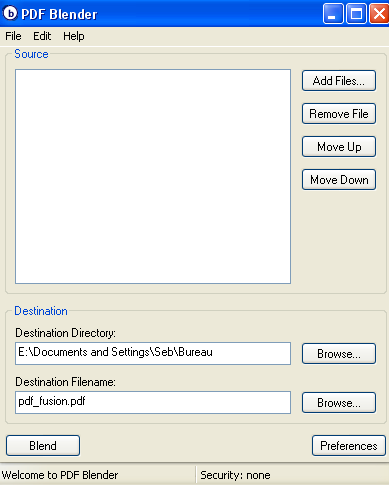Click the PDF Blender title bar logo icon
The width and height of the screenshot is (389, 485).
(x=10, y=13)
